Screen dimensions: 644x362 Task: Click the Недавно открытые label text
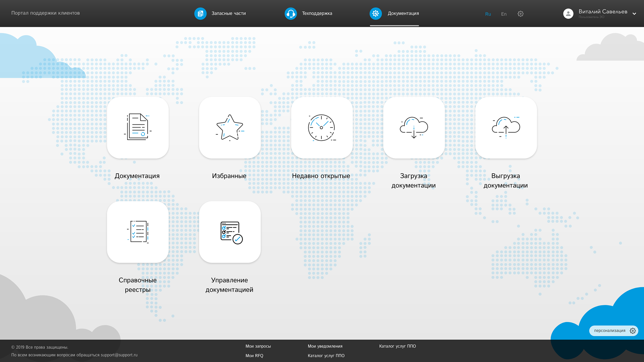[x=321, y=176]
